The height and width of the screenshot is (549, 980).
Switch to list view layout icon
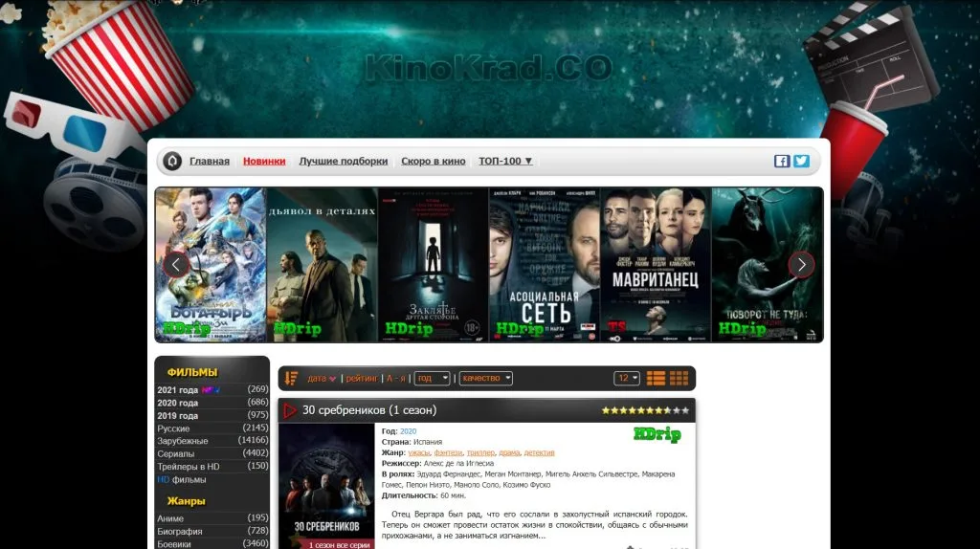point(656,379)
